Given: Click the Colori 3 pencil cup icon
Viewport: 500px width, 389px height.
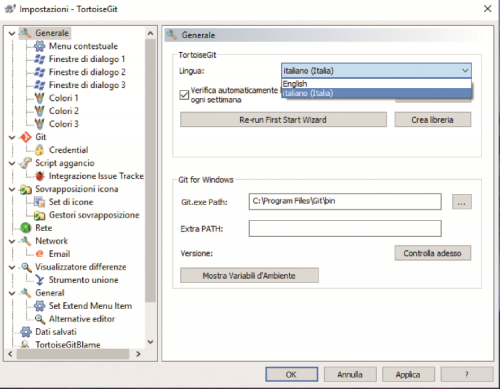Looking at the screenshot, I should (x=39, y=124).
